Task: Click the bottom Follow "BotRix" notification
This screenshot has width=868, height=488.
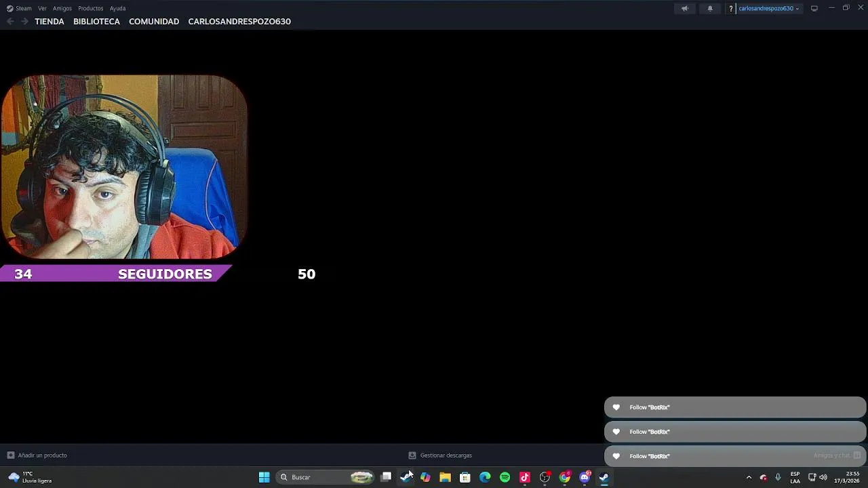Action: point(735,456)
